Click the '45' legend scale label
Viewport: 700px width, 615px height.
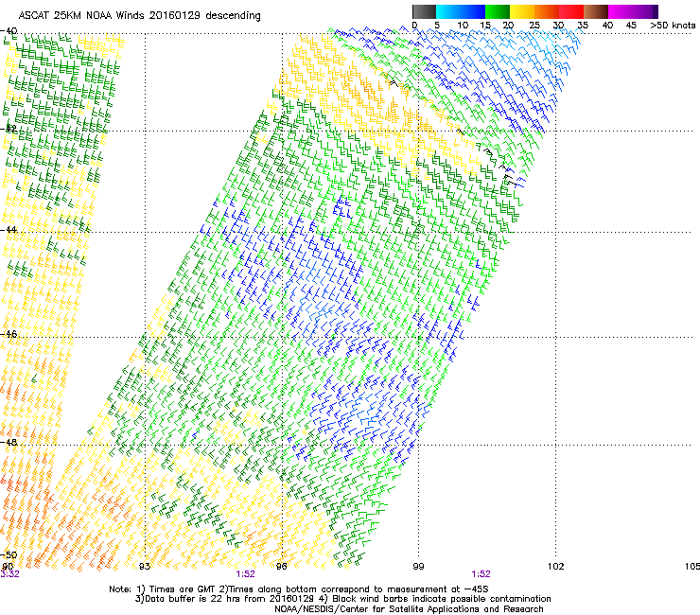[x=631, y=26]
